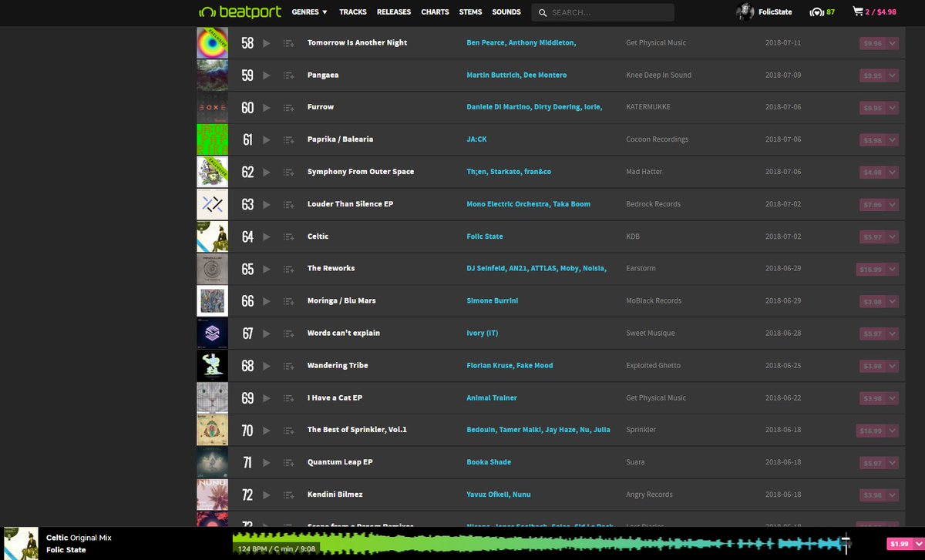
Task: Play the release Celtic in the chart list
Action: (x=267, y=237)
